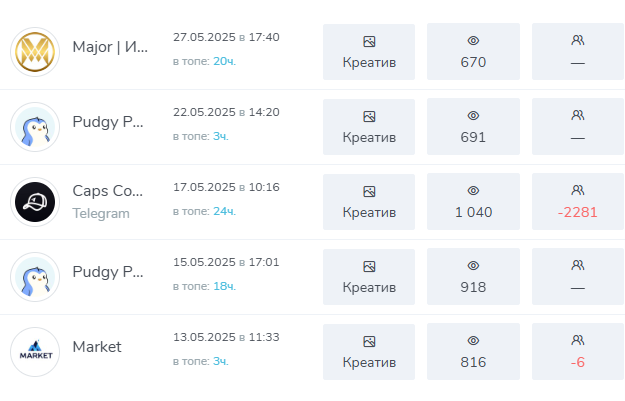Image resolution: width=625 pixels, height=401 pixels.
Task: Open Креатив for the Caps channel post
Action: tap(369, 202)
